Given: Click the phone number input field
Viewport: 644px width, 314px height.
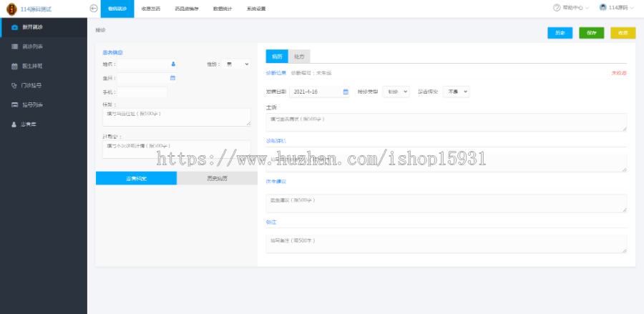Looking at the screenshot, I should pos(142,92).
